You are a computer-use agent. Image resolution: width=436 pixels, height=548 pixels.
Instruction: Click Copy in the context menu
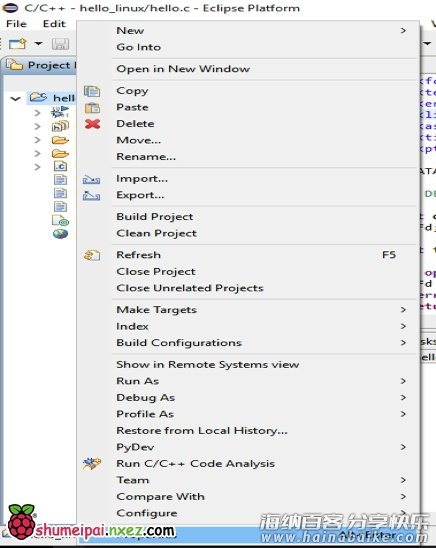click(x=248, y=91)
